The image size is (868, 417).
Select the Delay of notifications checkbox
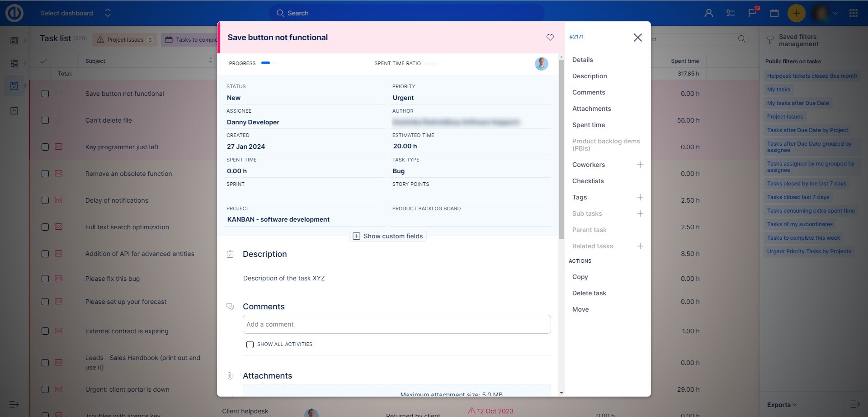pyautogui.click(x=45, y=200)
